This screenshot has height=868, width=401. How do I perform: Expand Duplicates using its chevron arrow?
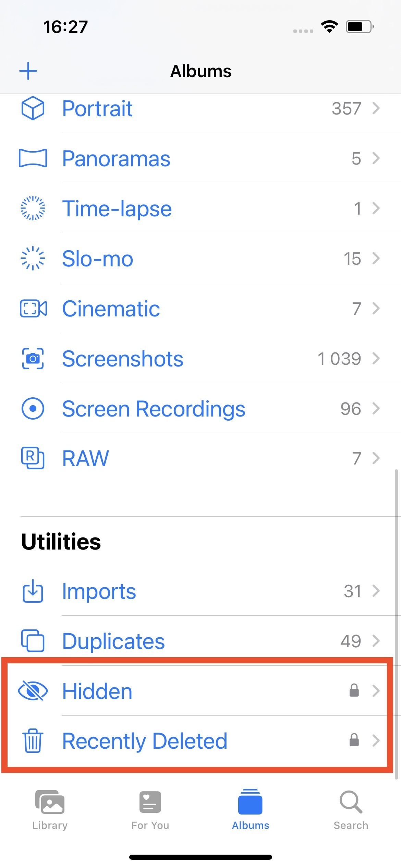click(x=376, y=640)
